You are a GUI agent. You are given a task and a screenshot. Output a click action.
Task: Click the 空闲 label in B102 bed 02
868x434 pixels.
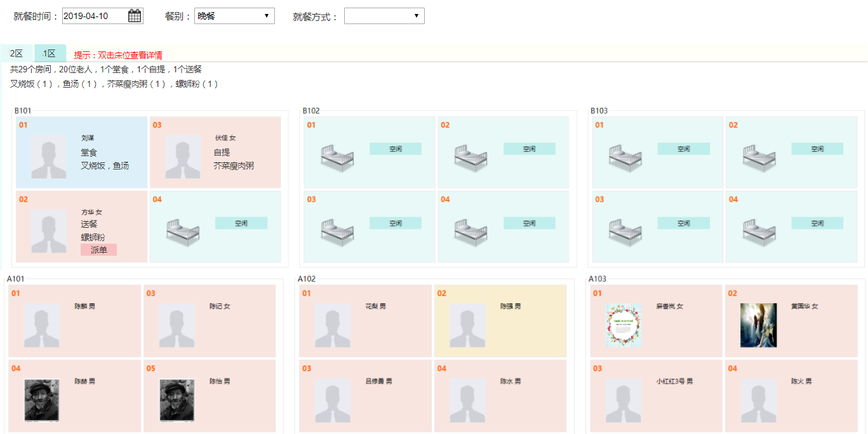pos(529,148)
